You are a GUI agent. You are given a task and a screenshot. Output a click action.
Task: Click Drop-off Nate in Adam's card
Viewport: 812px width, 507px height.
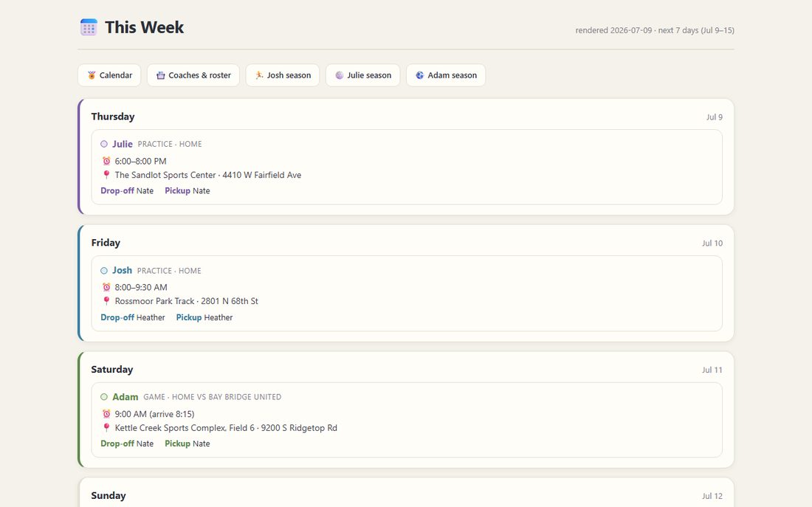pos(127,444)
